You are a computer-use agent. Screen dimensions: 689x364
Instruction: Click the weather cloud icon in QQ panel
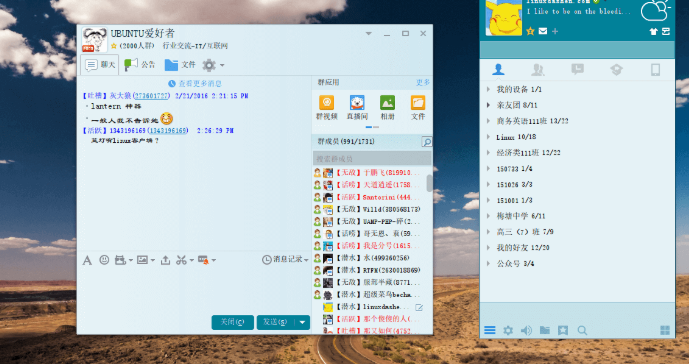656,11
